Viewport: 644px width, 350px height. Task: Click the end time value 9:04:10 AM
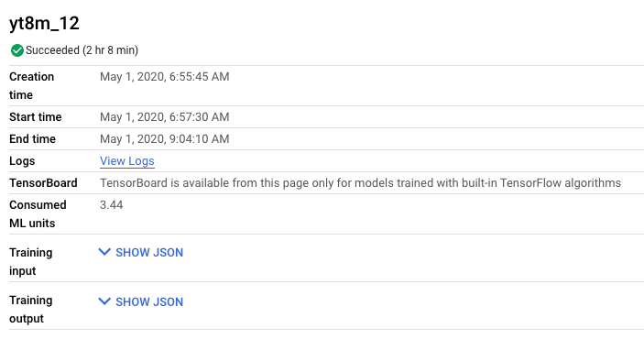(x=164, y=139)
